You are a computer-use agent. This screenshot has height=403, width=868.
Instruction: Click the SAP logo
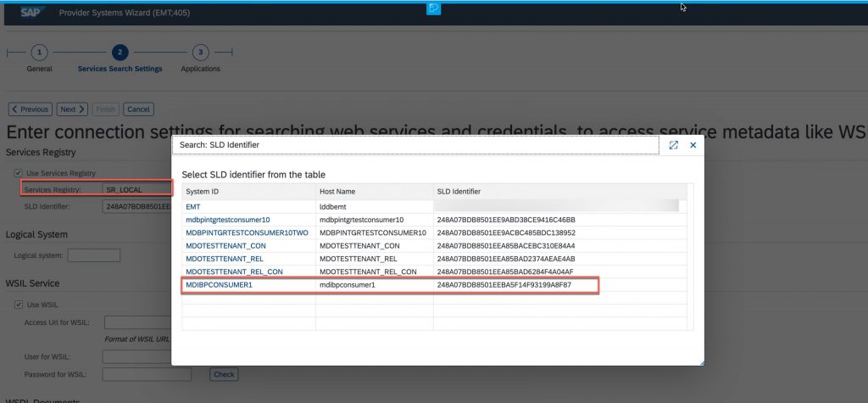33,12
